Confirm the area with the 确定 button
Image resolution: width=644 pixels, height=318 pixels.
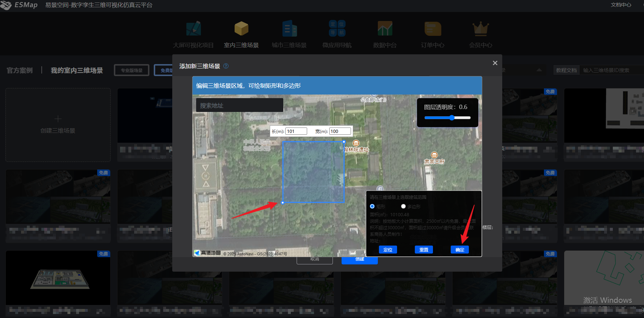click(x=460, y=250)
